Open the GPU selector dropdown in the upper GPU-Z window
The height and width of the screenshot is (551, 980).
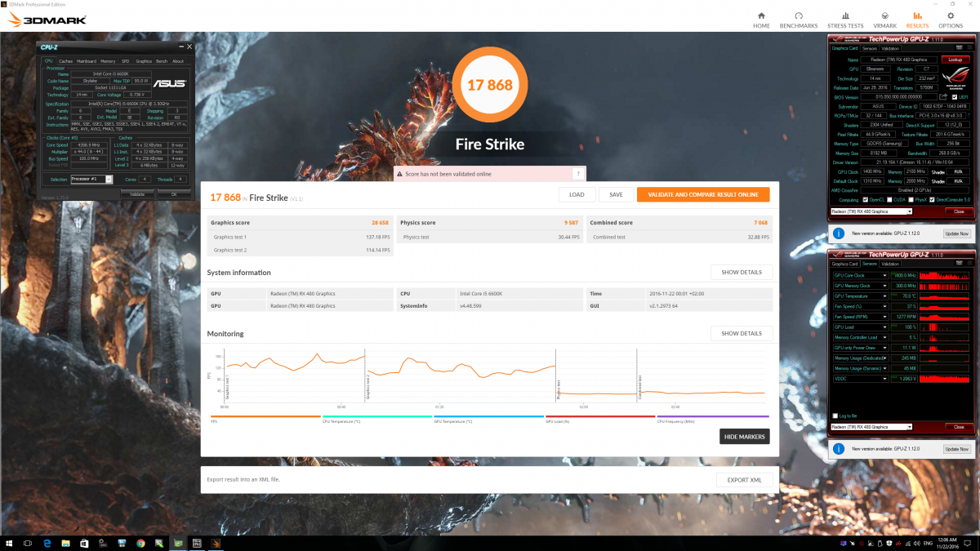coord(871,211)
